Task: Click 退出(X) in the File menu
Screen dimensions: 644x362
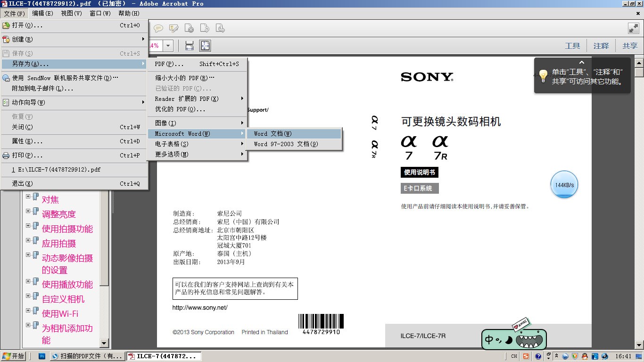Action: click(74, 184)
